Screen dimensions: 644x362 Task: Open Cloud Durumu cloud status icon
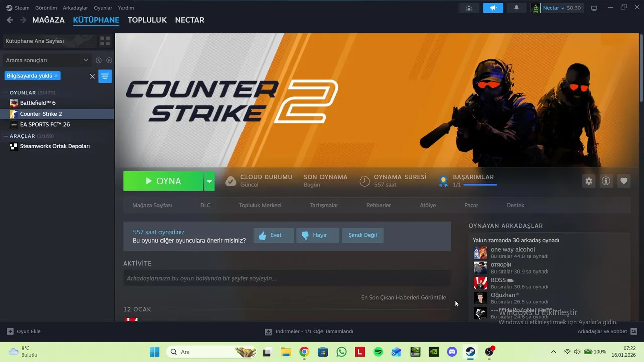pyautogui.click(x=231, y=181)
